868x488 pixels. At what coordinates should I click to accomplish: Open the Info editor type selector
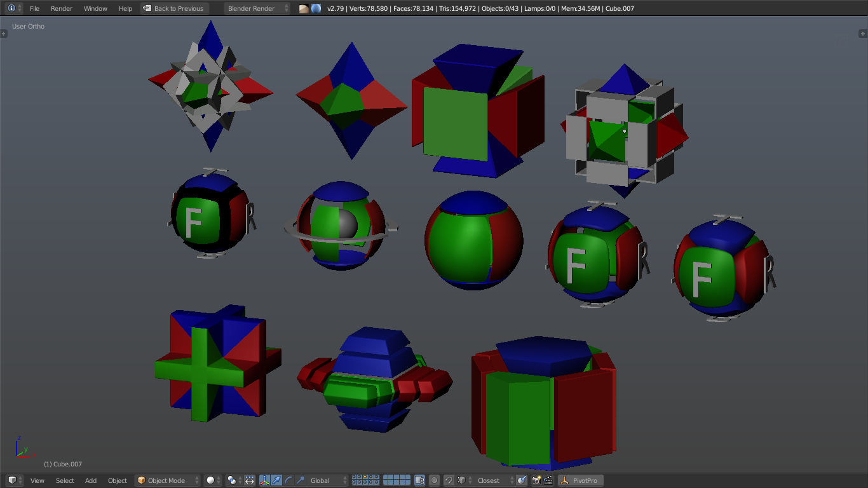(15, 8)
